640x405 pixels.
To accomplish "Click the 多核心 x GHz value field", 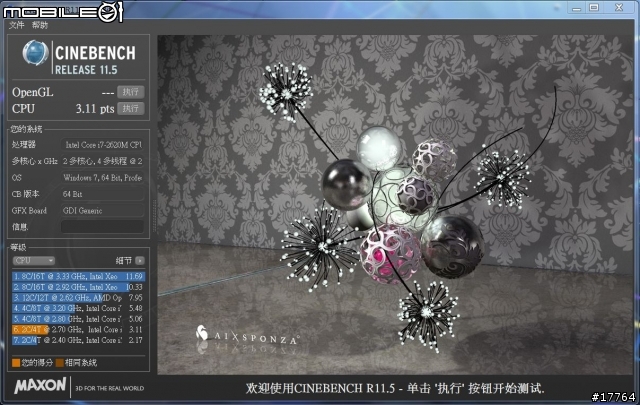I will tap(102, 161).
